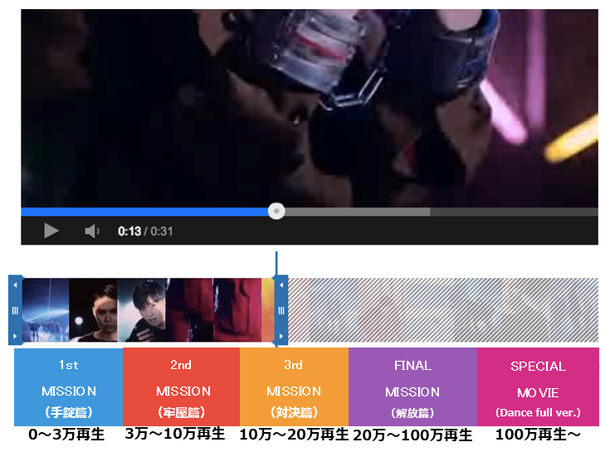Click the woman's face thumbnail in the filmstrip
610x452 pixels.
pos(93,310)
